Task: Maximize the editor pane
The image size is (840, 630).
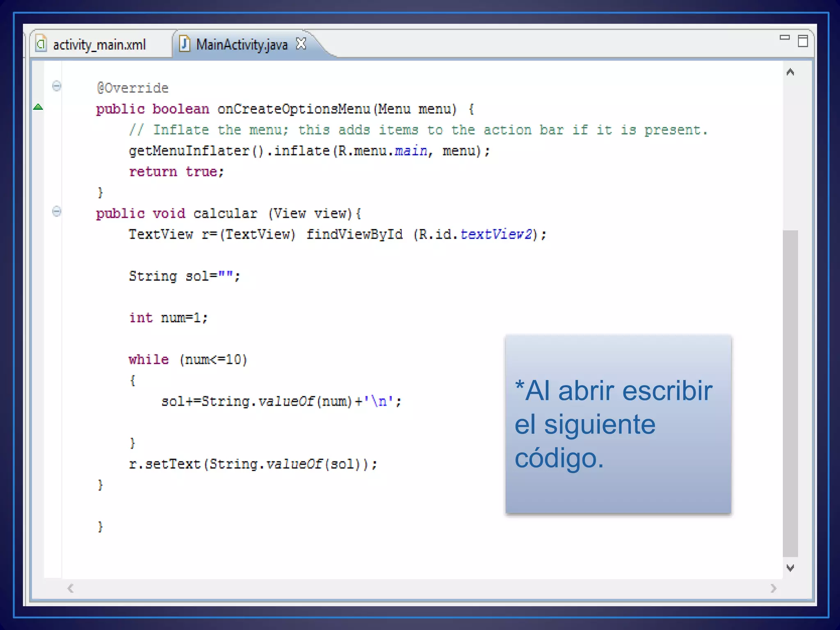Action: click(x=803, y=41)
